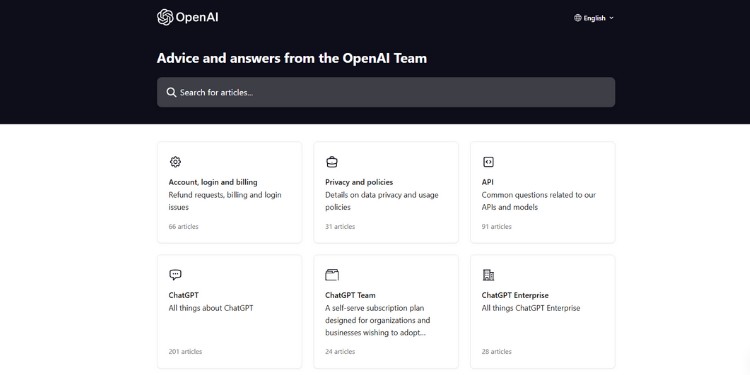
Task: Open the Account, login and billing title
Action: click(x=213, y=182)
